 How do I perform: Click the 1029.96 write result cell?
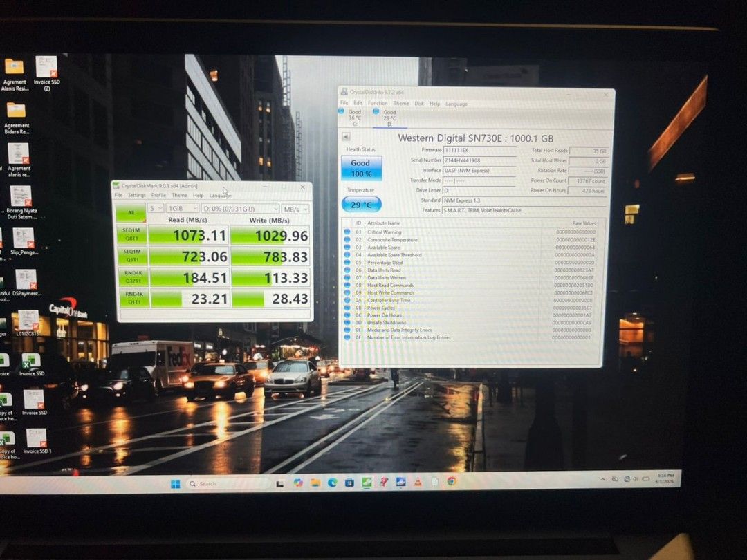pos(270,235)
